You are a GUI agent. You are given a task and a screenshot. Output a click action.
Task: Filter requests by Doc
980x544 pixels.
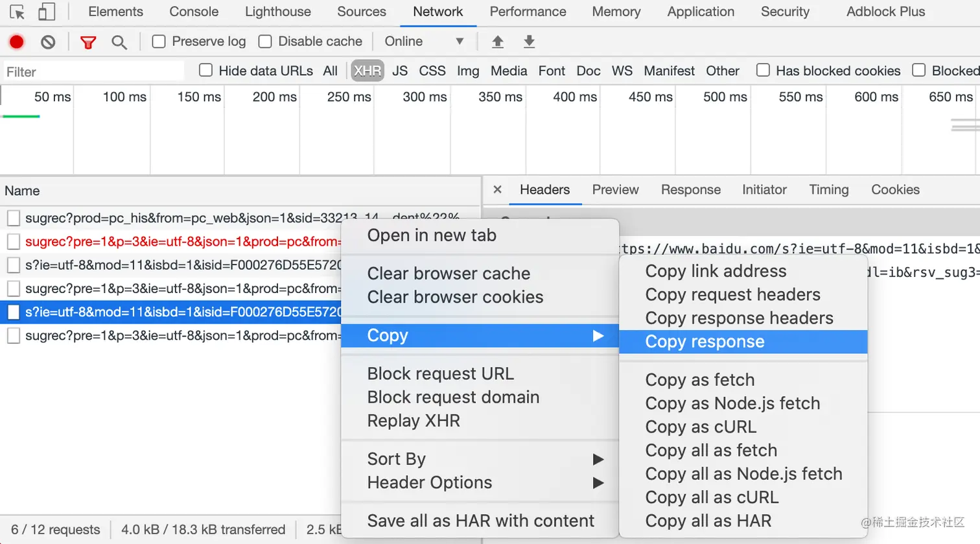point(589,71)
